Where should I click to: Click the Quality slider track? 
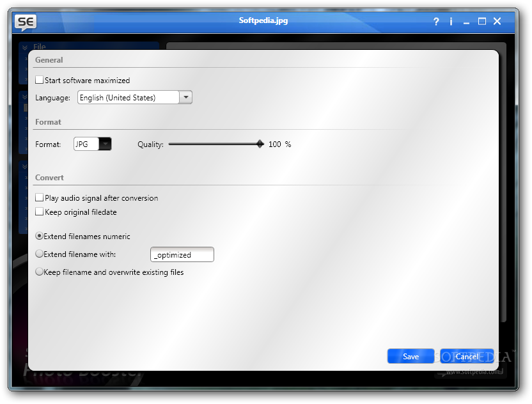point(215,144)
